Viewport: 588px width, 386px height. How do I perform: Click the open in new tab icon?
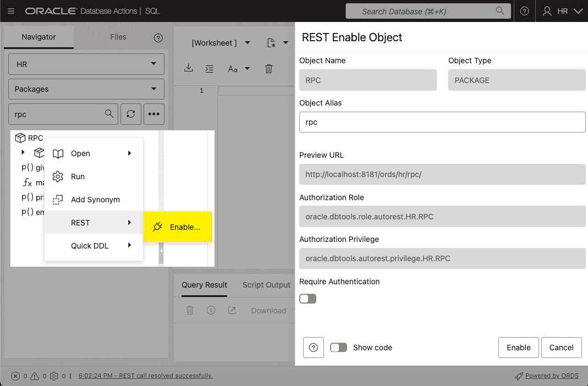point(232,310)
